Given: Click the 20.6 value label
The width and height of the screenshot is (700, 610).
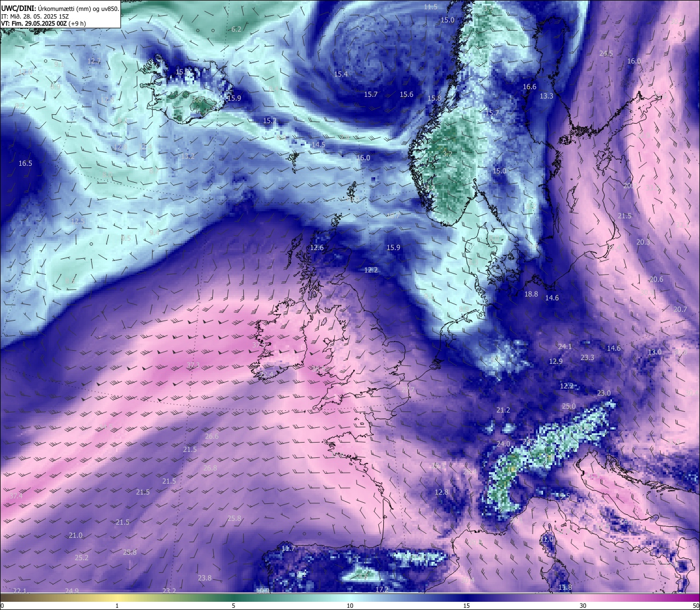Looking at the screenshot, I should click(x=656, y=279).
